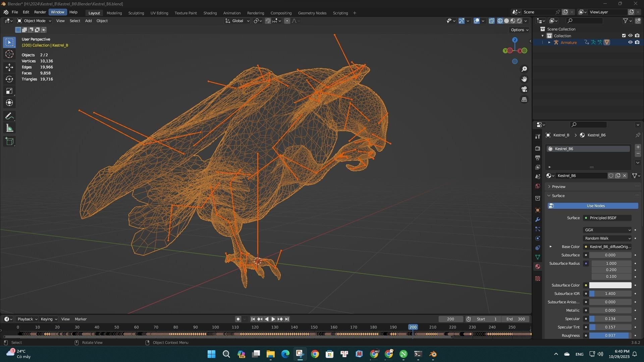Toggle snapping magnet
The height and width of the screenshot is (362, 644).
[x=268, y=21]
